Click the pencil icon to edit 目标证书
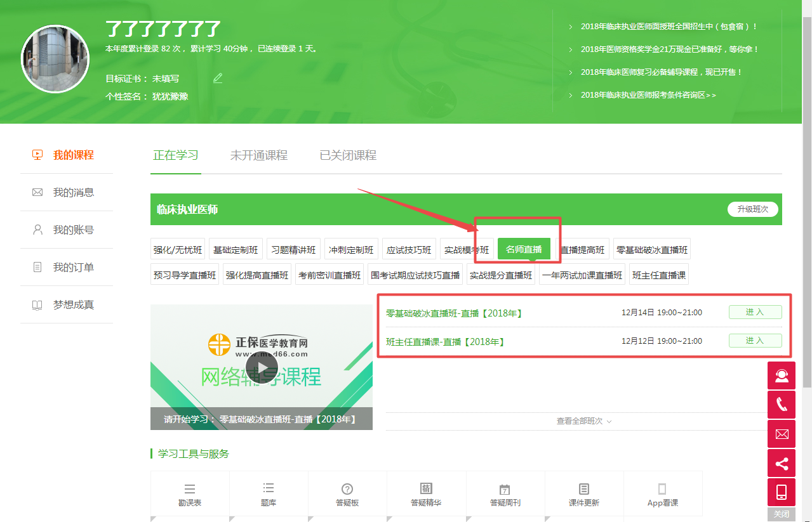The image size is (812, 522). pyautogui.click(x=218, y=77)
